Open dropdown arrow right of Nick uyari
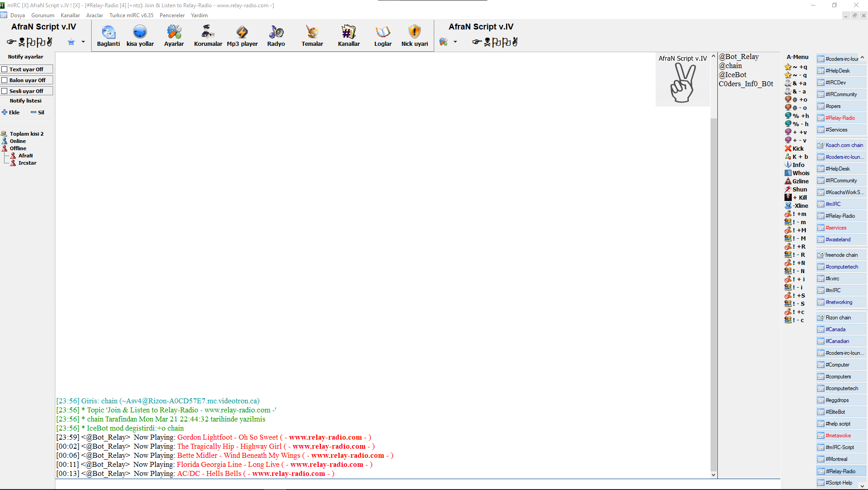This screenshot has height=490, width=868. click(455, 42)
